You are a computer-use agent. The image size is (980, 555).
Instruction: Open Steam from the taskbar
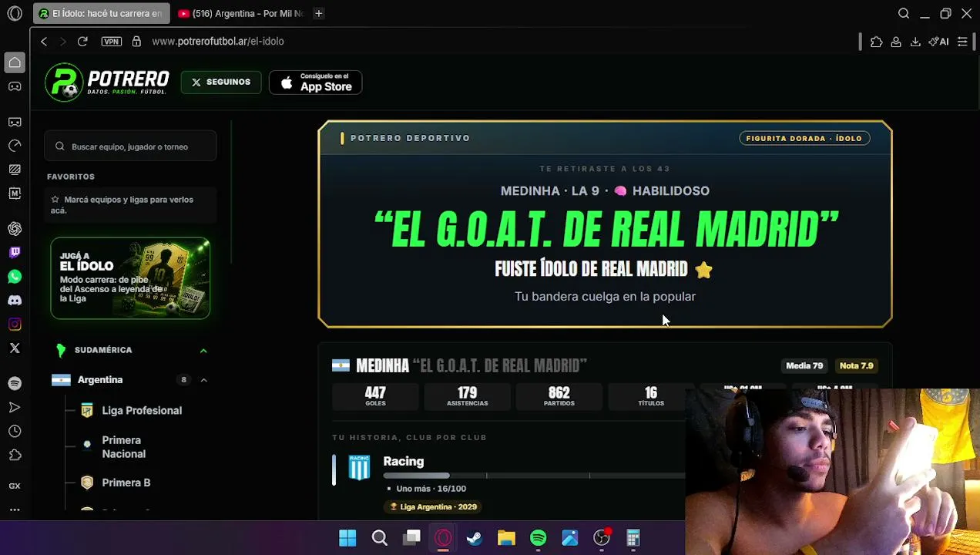(475, 537)
